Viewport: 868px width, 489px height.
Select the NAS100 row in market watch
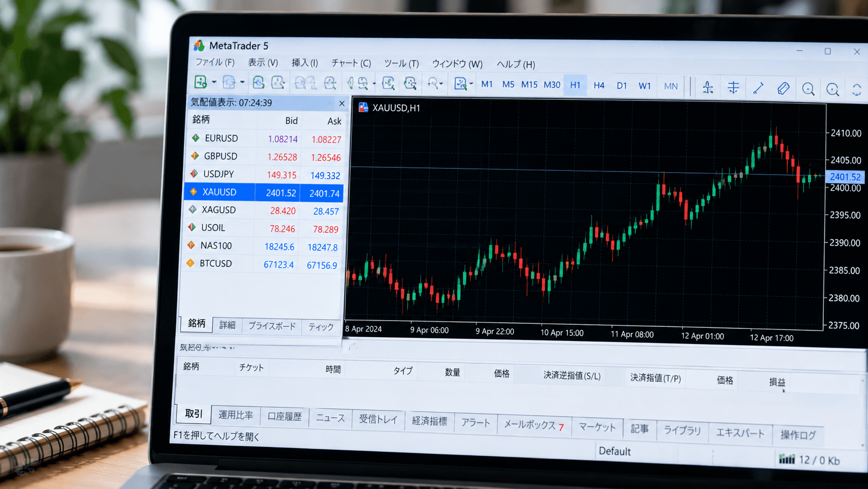click(262, 246)
